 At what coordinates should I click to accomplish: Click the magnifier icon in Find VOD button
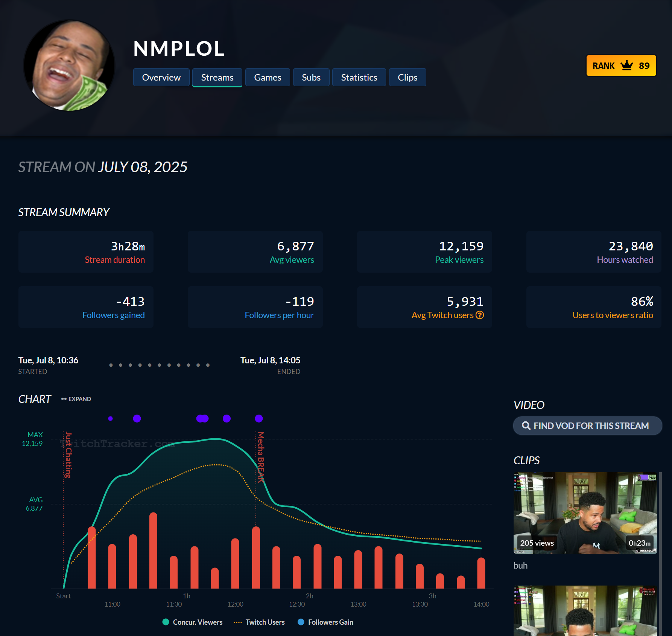click(526, 426)
